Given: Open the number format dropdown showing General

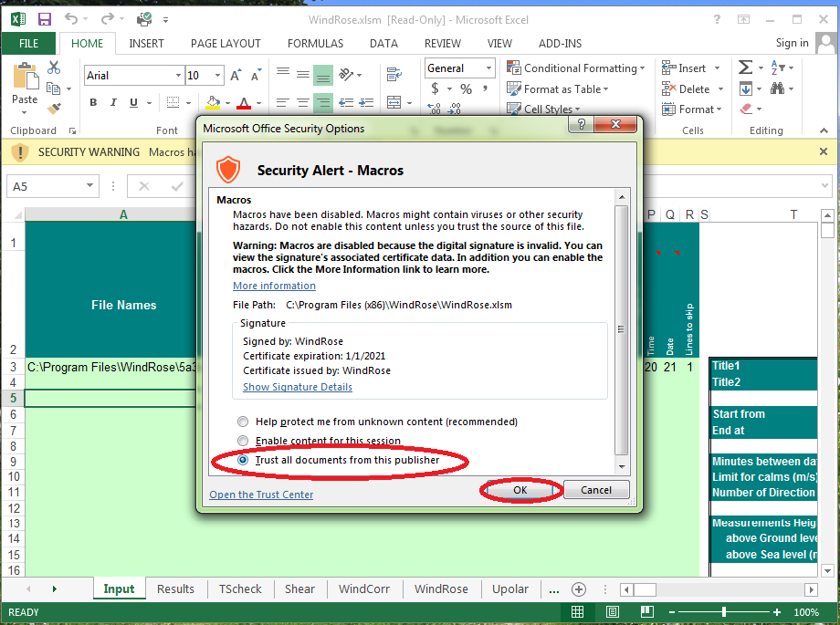Looking at the screenshot, I should tap(488, 68).
